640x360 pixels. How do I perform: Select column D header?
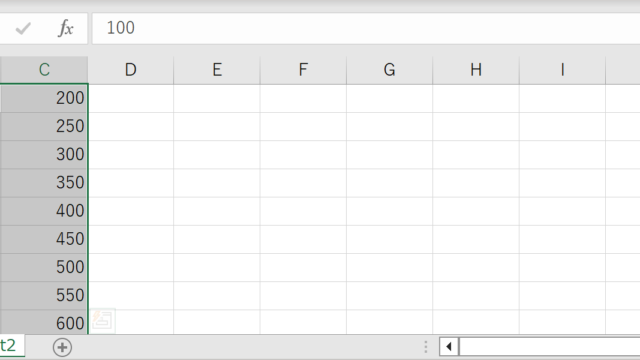(131, 70)
